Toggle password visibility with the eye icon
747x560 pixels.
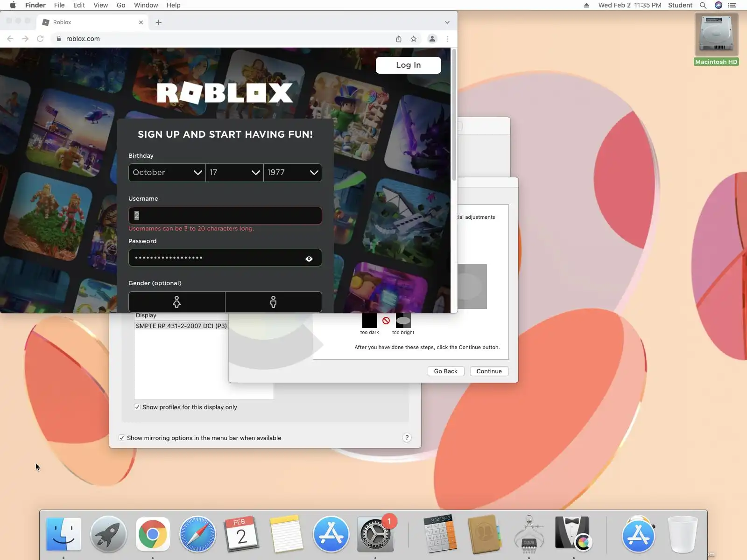pyautogui.click(x=309, y=259)
